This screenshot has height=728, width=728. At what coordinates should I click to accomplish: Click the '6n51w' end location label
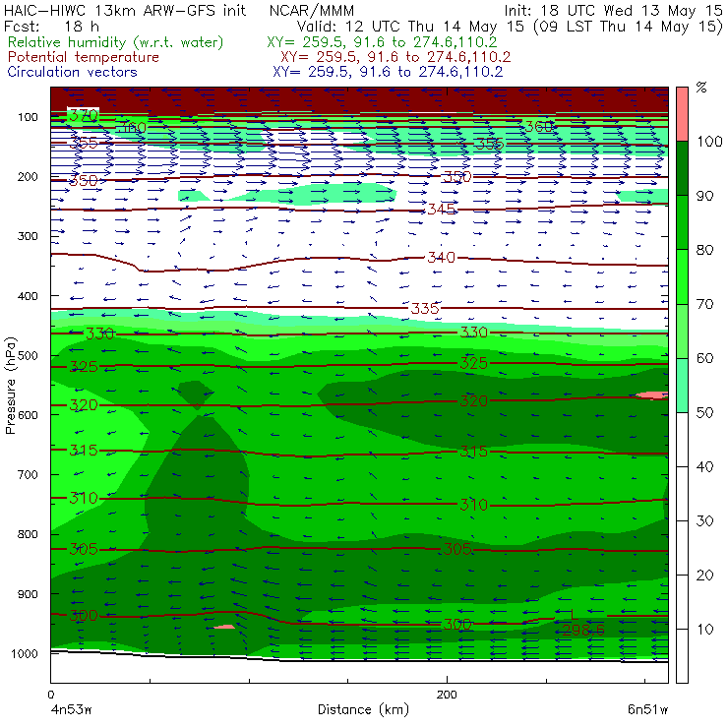[647, 709]
